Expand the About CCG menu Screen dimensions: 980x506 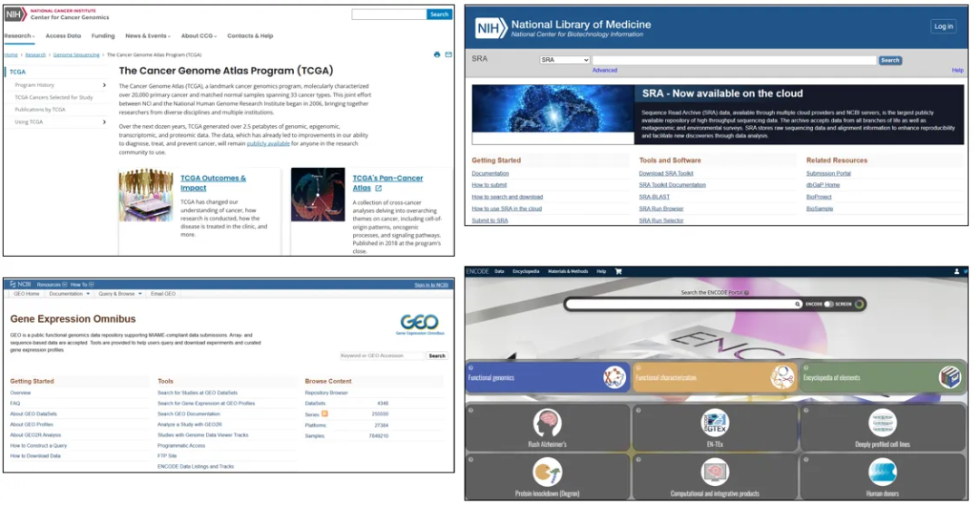tap(199, 35)
